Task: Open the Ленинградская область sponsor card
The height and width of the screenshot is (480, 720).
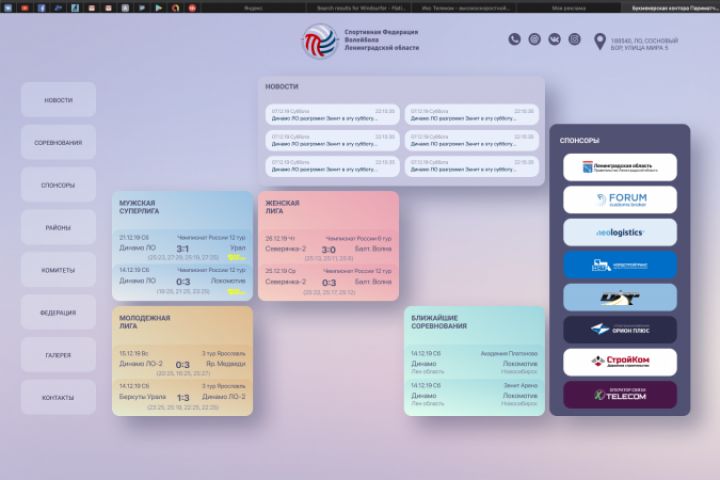Action: [x=620, y=167]
